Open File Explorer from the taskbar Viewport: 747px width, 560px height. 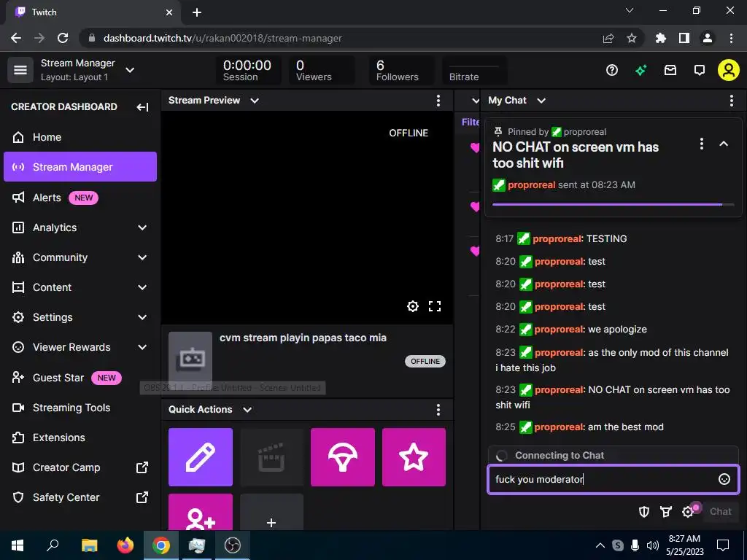[89, 545]
